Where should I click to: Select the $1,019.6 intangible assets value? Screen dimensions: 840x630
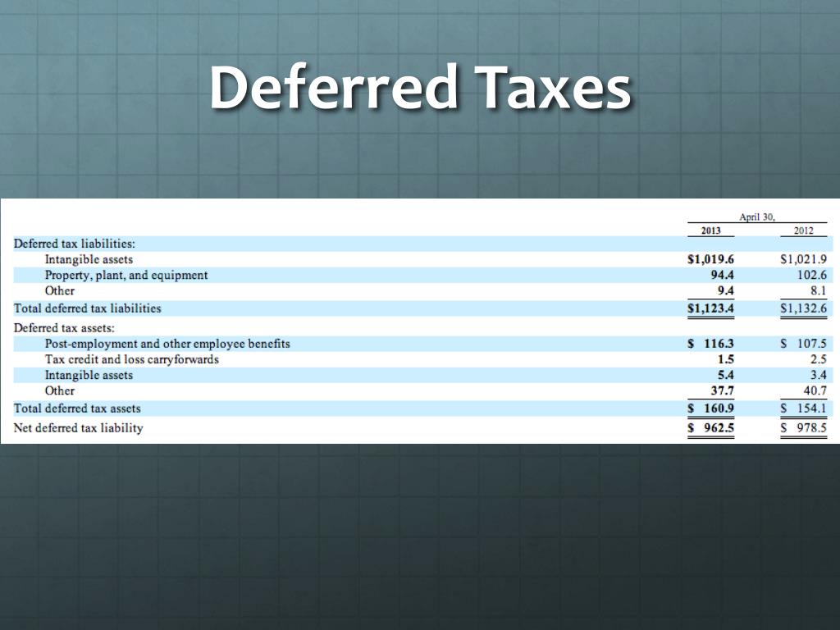(x=710, y=260)
